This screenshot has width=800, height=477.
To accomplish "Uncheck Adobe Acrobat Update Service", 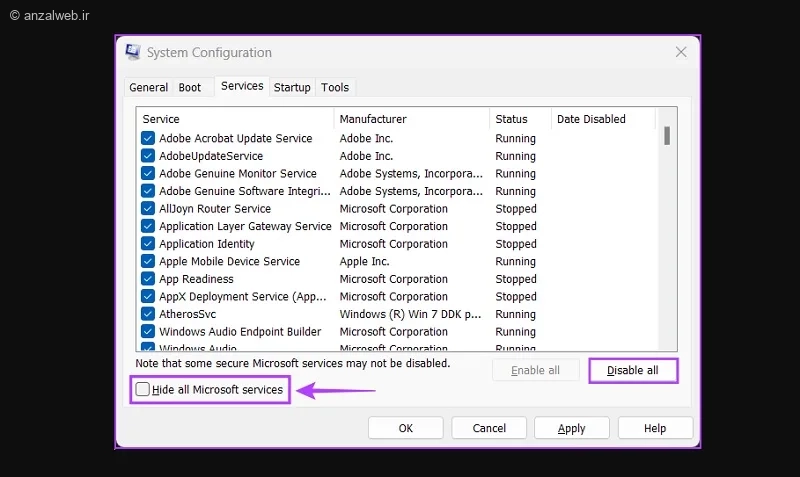I will (147, 138).
